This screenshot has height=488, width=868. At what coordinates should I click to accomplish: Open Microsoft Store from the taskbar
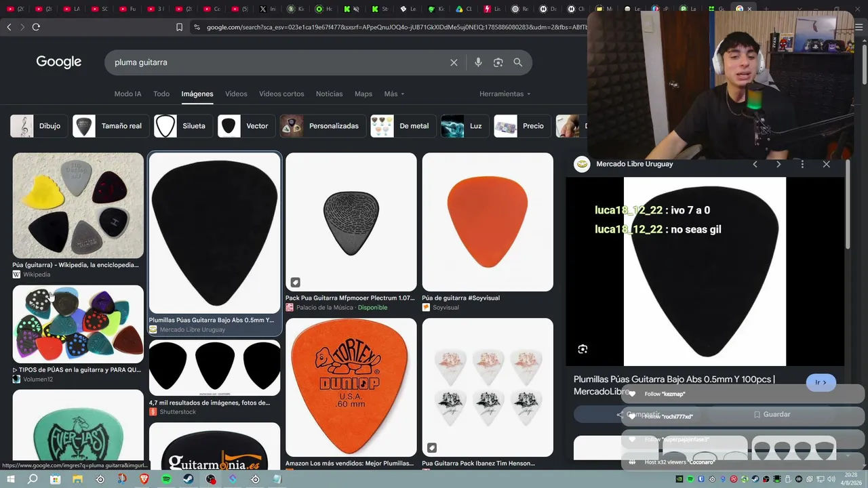[x=55, y=479]
